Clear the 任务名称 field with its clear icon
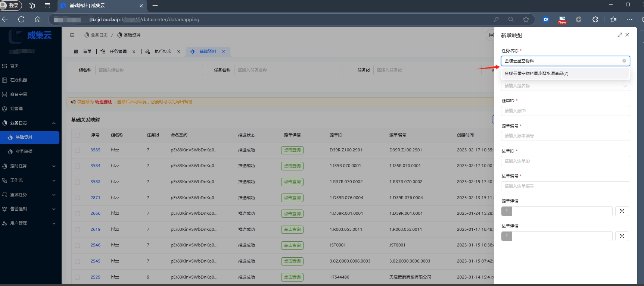Screen dimensions: 644x286 pyautogui.click(x=624, y=61)
